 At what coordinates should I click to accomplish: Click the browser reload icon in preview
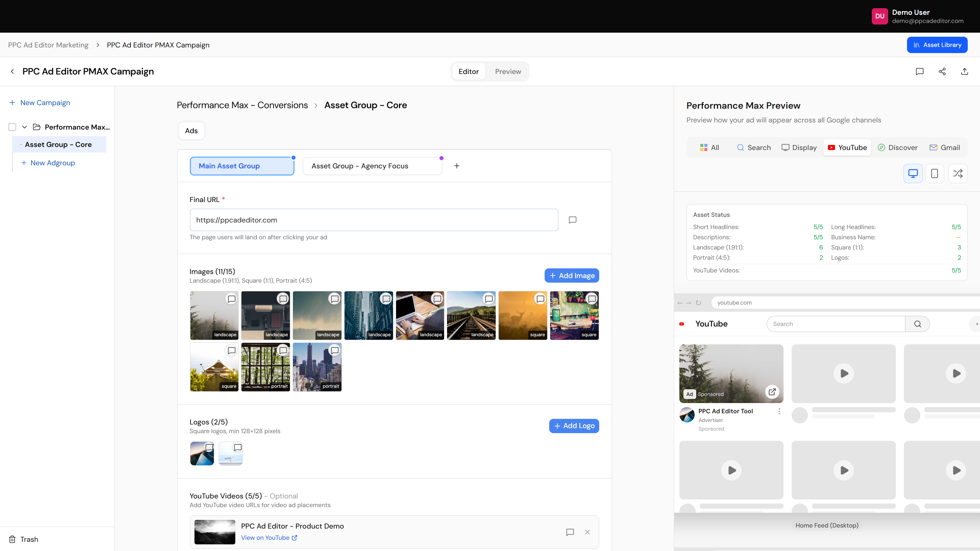click(698, 303)
